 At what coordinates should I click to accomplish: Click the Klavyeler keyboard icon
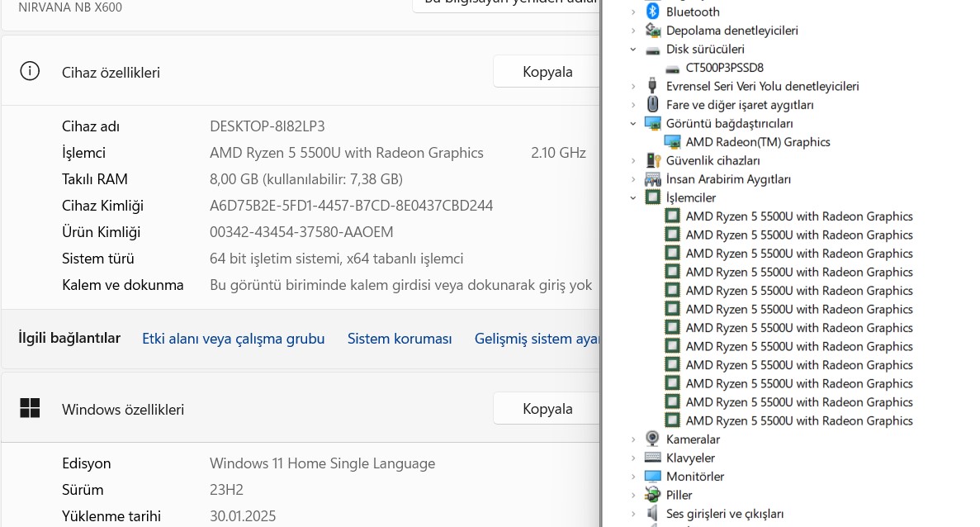click(x=652, y=458)
